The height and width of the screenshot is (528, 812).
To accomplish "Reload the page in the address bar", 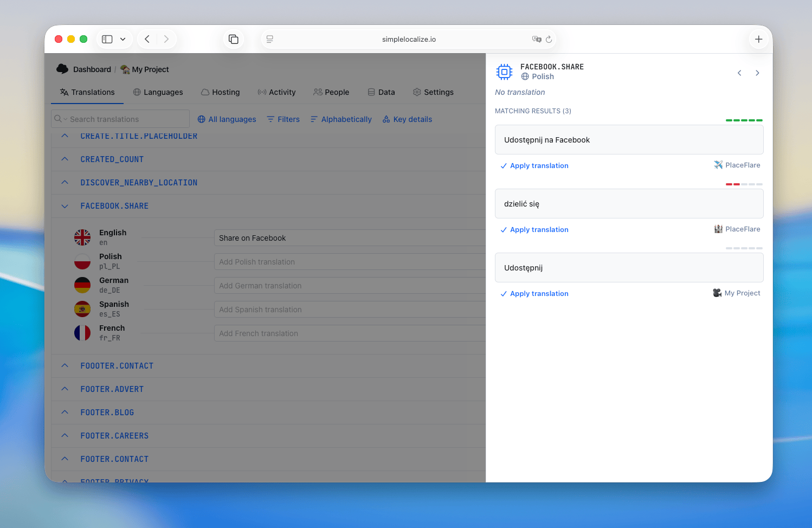I will 549,39.
